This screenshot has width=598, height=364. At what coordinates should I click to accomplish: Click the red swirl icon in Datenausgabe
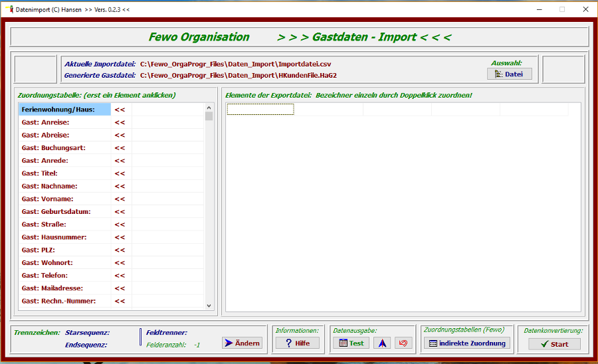(x=403, y=343)
